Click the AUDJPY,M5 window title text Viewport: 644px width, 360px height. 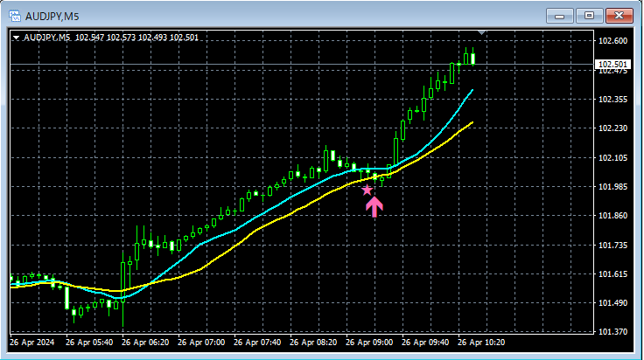[x=52, y=17]
